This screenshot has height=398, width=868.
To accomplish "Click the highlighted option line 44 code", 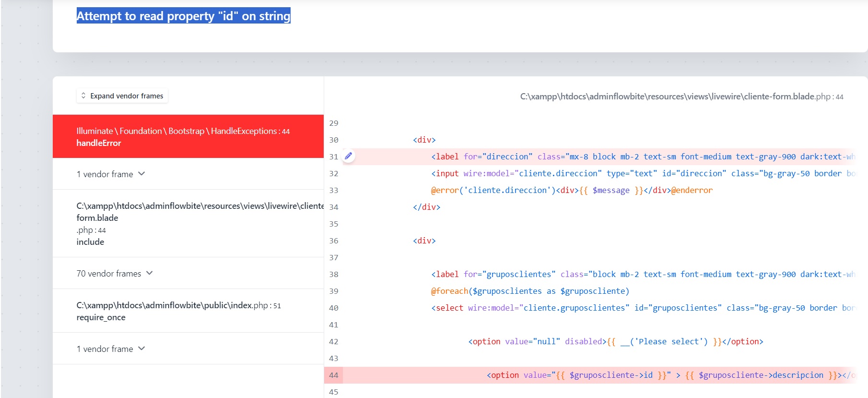I will [671, 375].
